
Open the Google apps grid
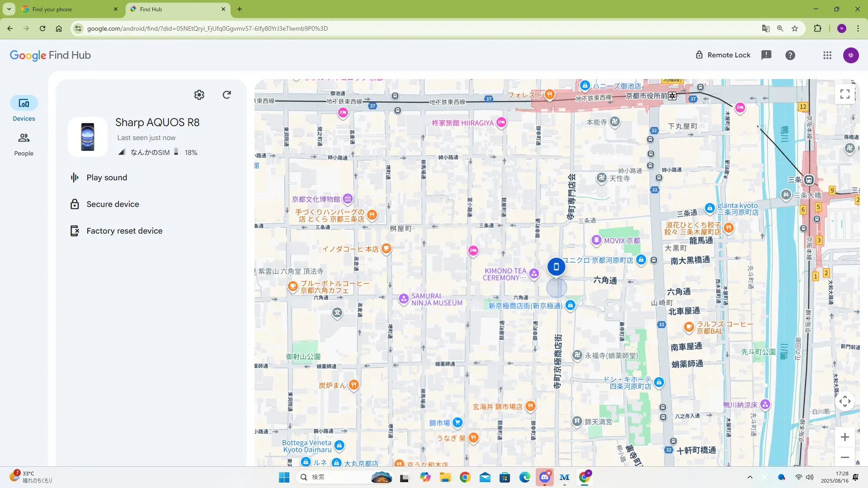click(x=827, y=55)
